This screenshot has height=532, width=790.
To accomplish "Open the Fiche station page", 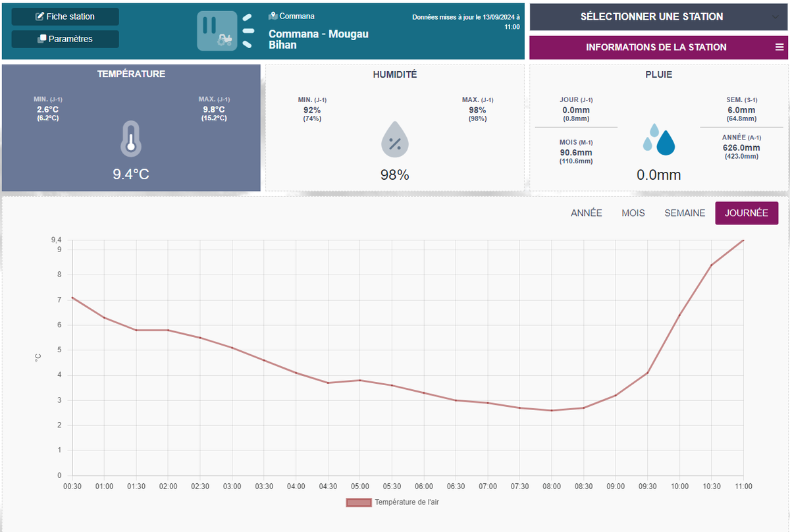I will tap(65, 16).
